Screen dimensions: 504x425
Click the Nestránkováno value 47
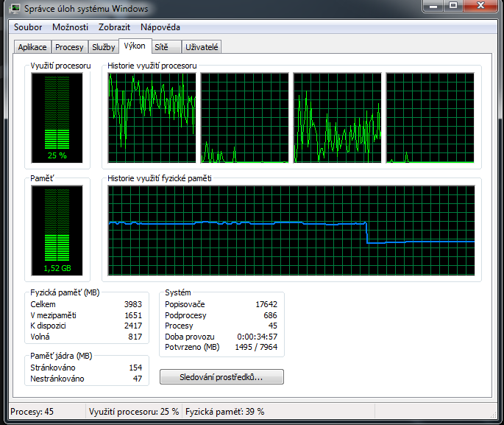point(138,379)
